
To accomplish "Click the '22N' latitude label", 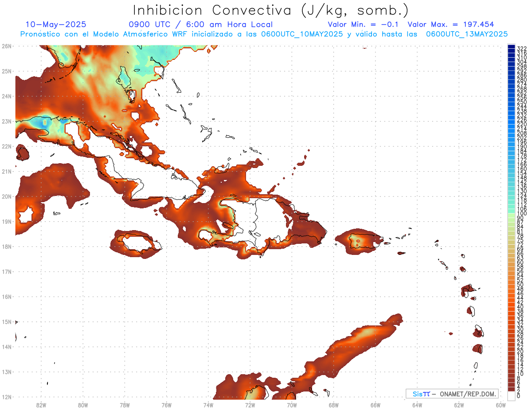I will pos(6,146).
